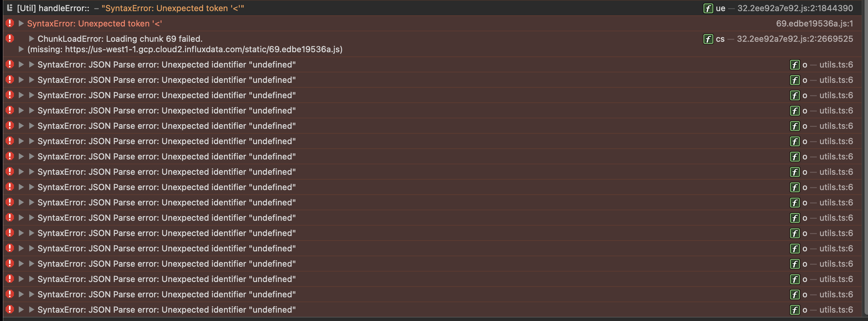The image size is (868, 321).
Task: Expand the "SyntaxError: Unexpected token '<'" entry
Action: point(21,23)
